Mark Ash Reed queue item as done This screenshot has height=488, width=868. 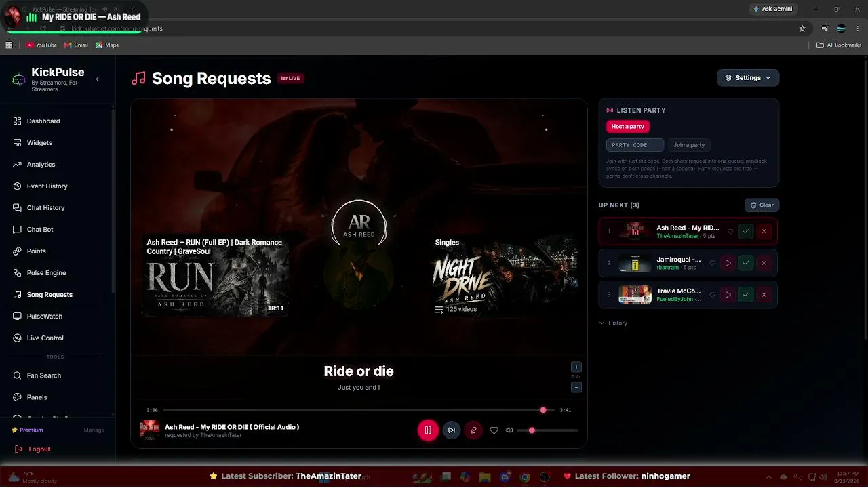(x=746, y=232)
